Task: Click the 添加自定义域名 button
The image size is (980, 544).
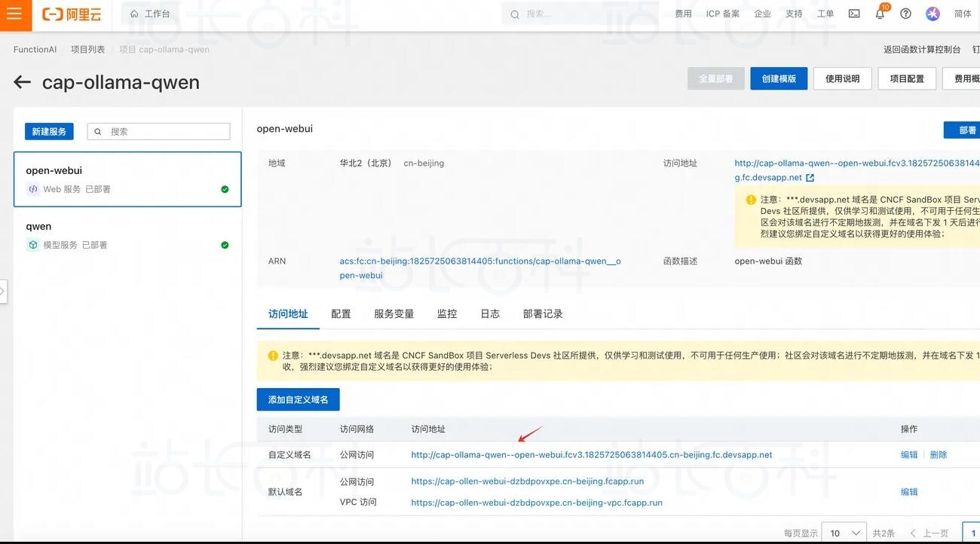Action: click(x=299, y=399)
